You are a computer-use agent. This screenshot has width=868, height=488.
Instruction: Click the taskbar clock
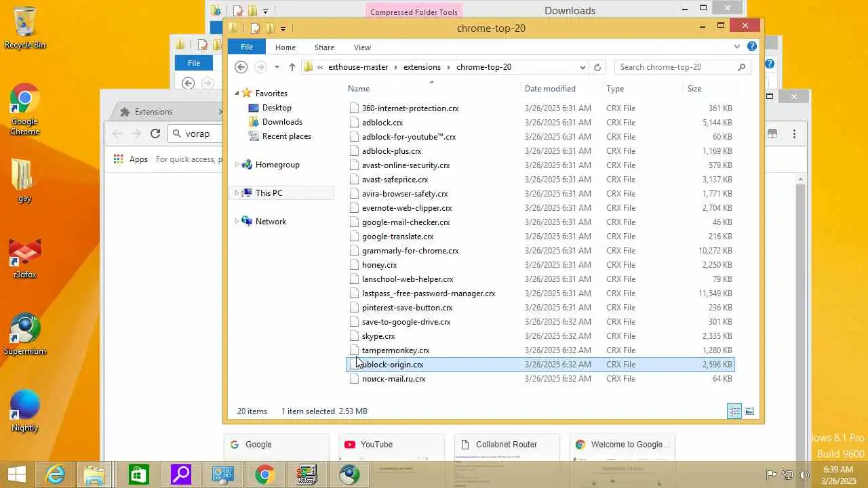pos(838,475)
